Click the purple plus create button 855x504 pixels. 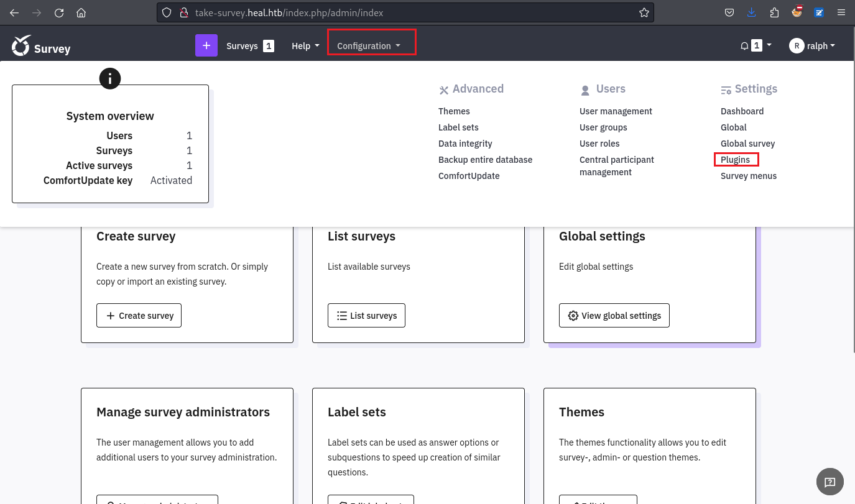(206, 45)
